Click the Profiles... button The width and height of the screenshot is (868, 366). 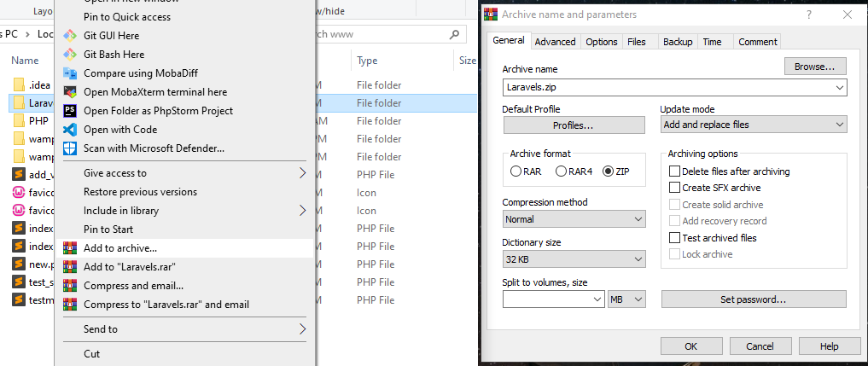(x=574, y=125)
